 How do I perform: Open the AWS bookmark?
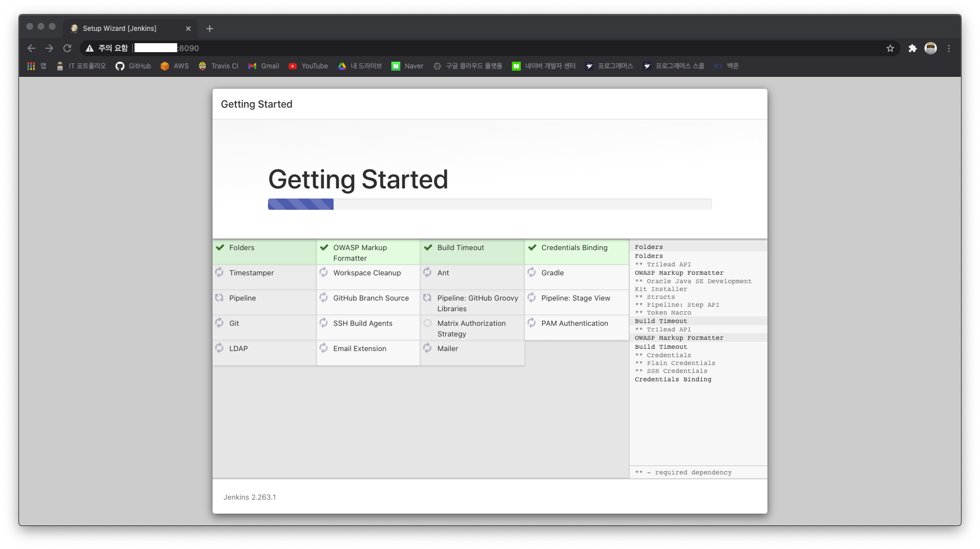pyautogui.click(x=175, y=66)
